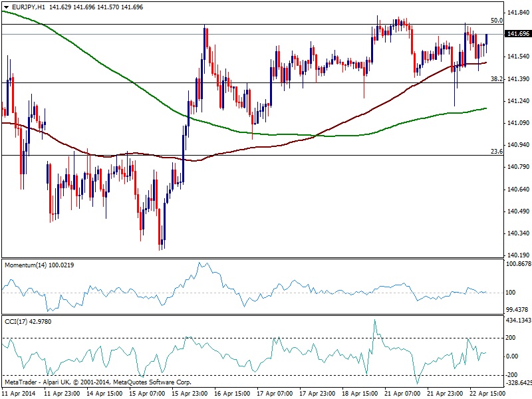
Task: Click the 50.0 Fibonacci level label
Action: [x=496, y=21]
